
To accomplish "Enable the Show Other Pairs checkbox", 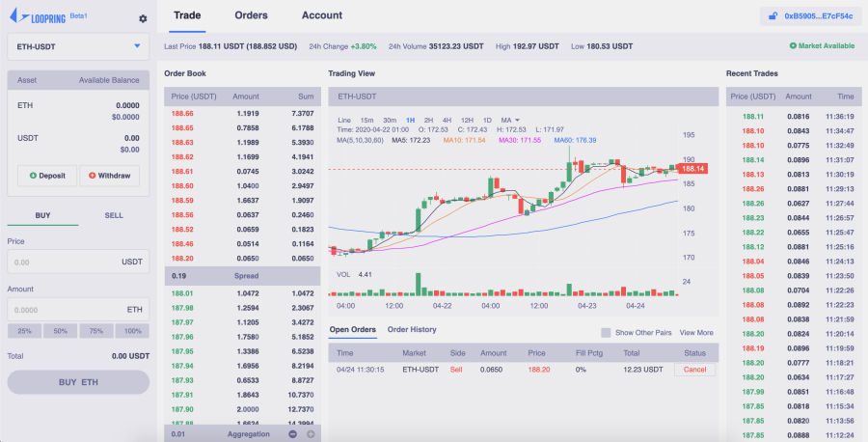I will 607,332.
